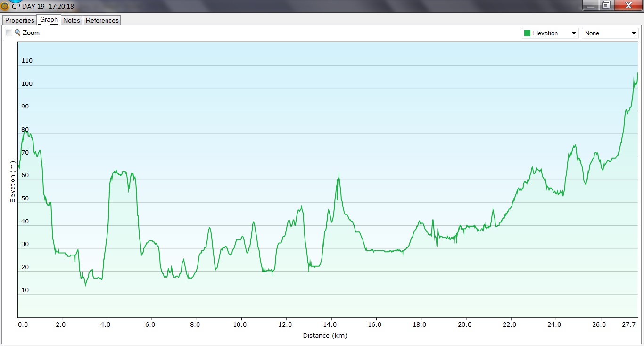Switch to the Properties tab
This screenshot has width=644, height=346.
20,20
